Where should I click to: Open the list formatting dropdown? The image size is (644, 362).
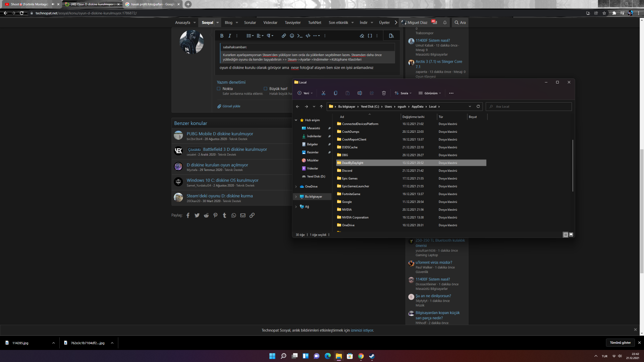(x=250, y=36)
